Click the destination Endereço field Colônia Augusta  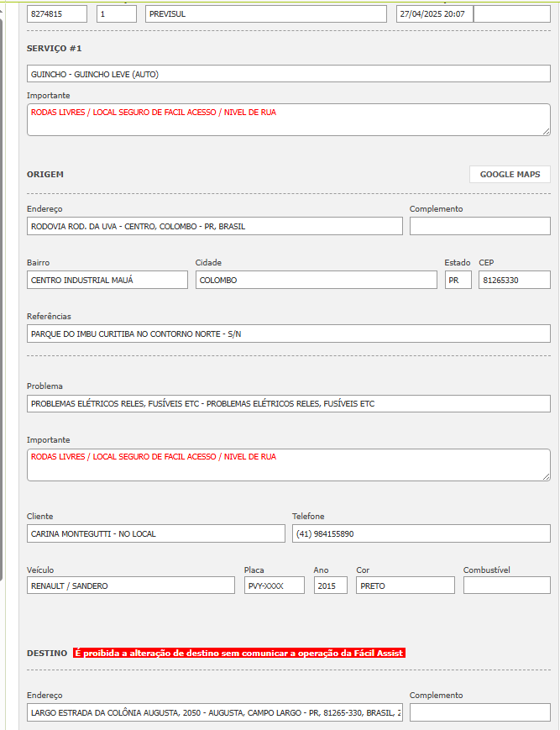(x=214, y=712)
